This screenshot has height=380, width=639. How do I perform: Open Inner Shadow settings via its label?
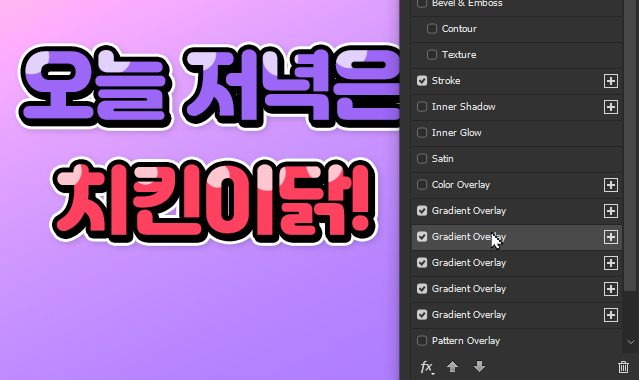[x=463, y=107]
